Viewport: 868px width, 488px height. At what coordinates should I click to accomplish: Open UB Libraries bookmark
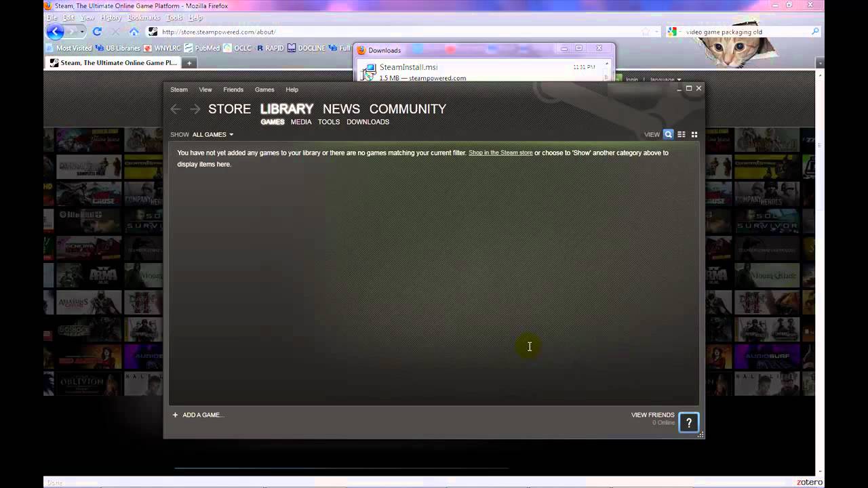[x=117, y=48]
